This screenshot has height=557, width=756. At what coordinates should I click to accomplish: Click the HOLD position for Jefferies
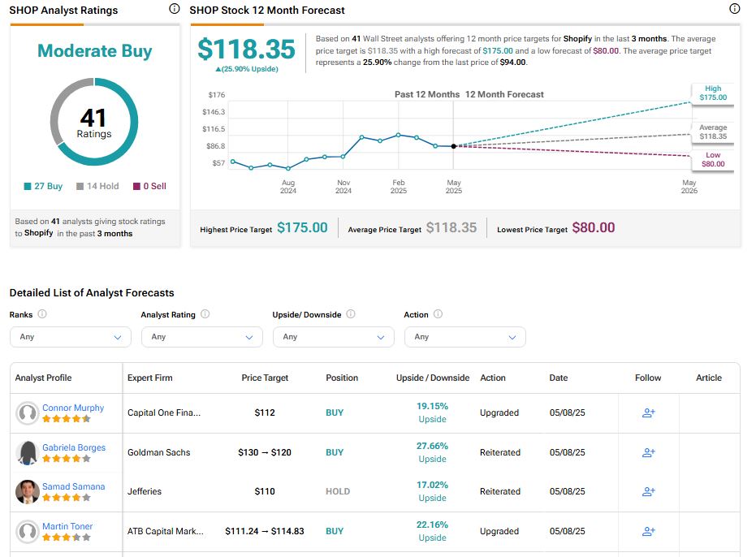coord(338,491)
